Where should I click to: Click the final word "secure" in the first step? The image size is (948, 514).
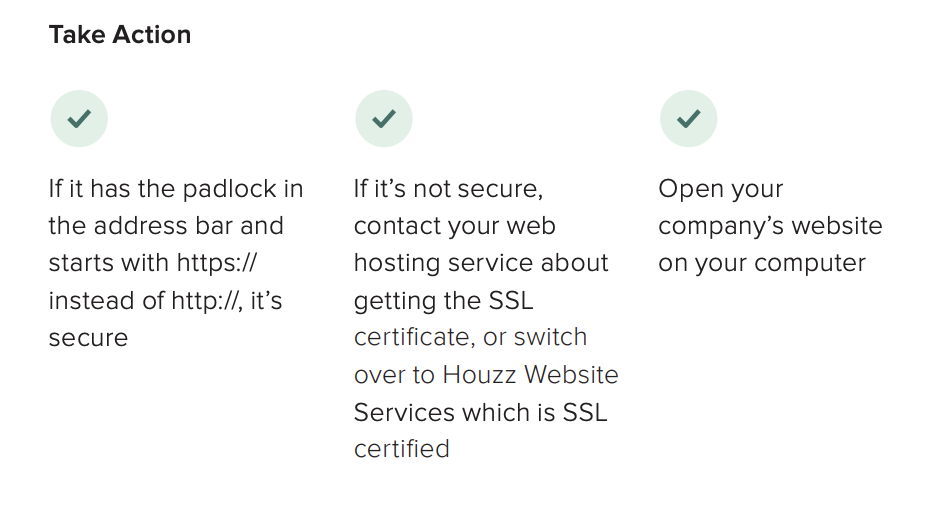88,338
